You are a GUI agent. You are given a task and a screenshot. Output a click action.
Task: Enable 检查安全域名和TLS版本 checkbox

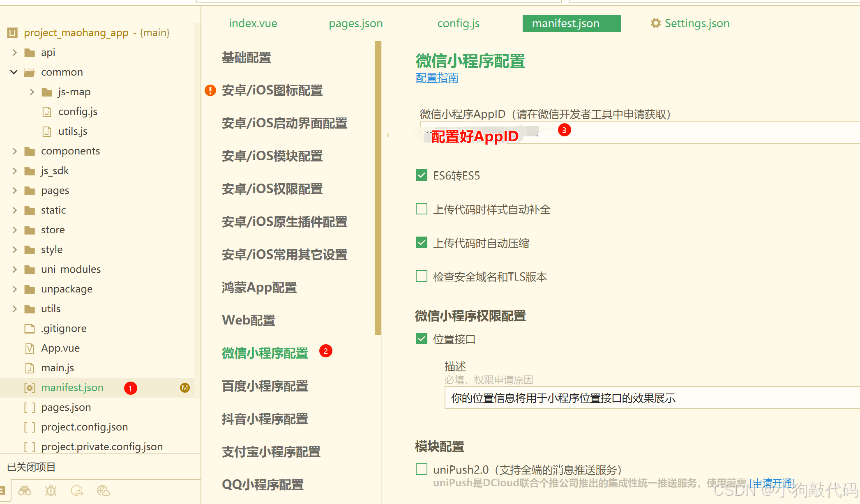pos(422,276)
